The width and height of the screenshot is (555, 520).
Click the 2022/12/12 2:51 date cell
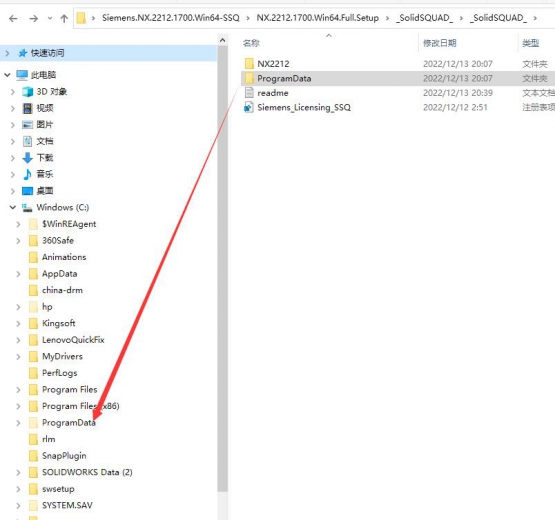point(455,108)
